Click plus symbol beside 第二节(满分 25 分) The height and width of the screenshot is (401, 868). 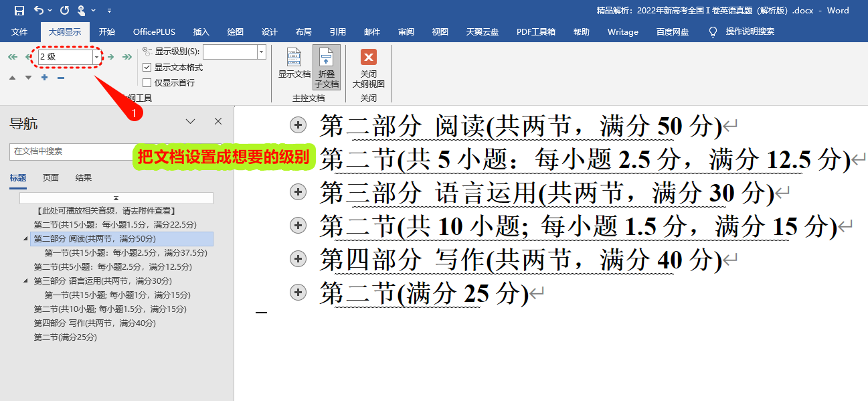coord(298,292)
